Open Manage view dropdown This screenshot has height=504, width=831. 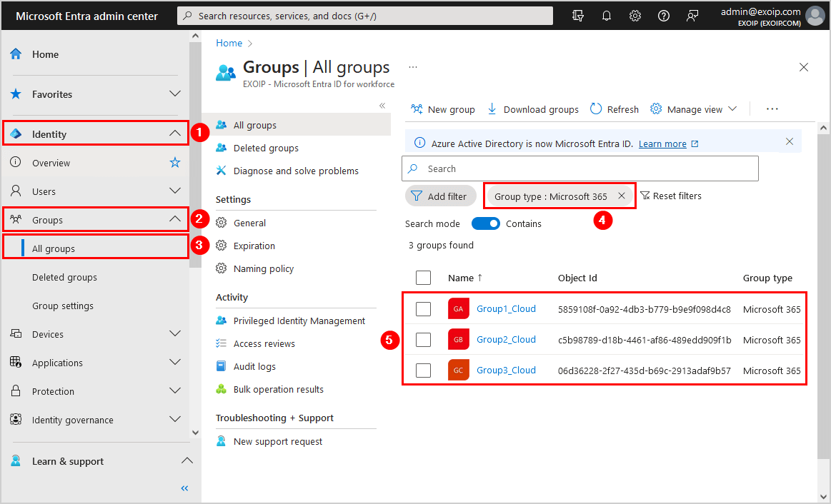point(694,109)
